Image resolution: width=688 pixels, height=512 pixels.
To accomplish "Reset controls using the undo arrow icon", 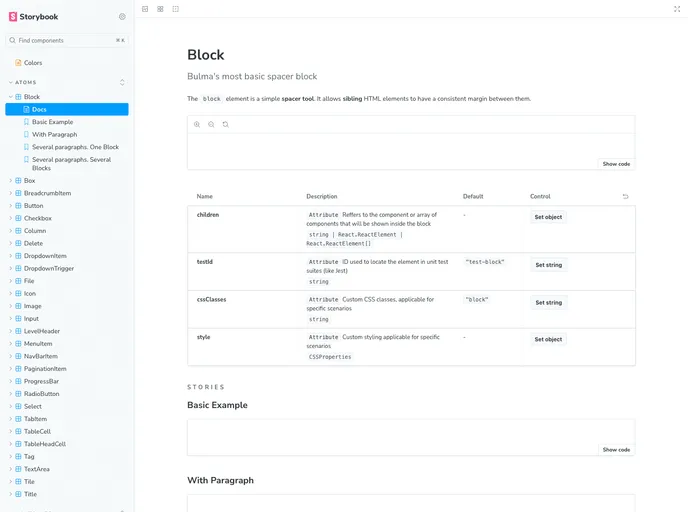I will 625,197.
